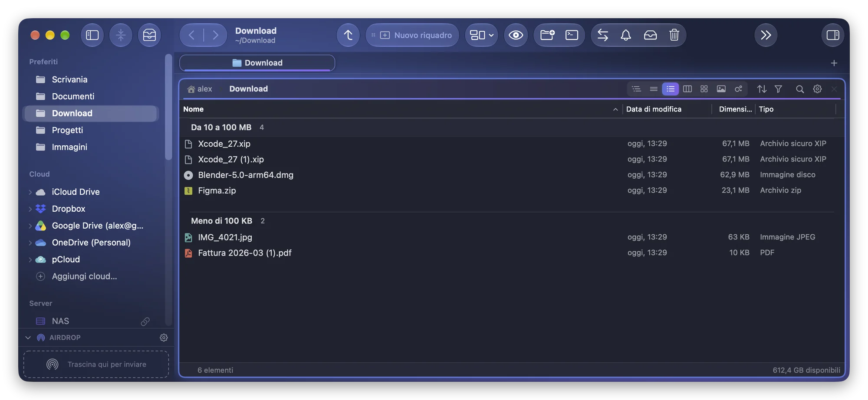Image resolution: width=868 pixels, height=400 pixels.
Task: Go to the enclosing folder with up arrow
Action: point(348,35)
